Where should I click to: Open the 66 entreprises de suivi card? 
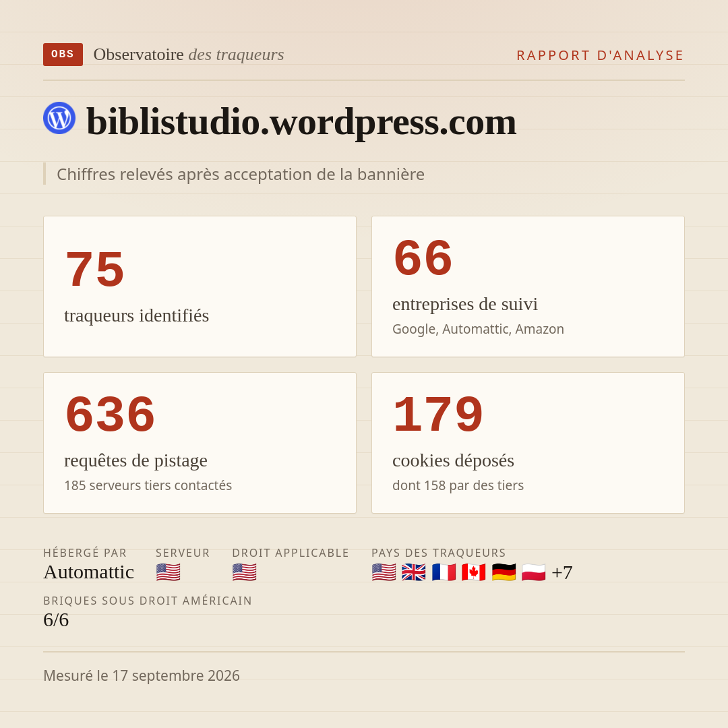pos(528,286)
